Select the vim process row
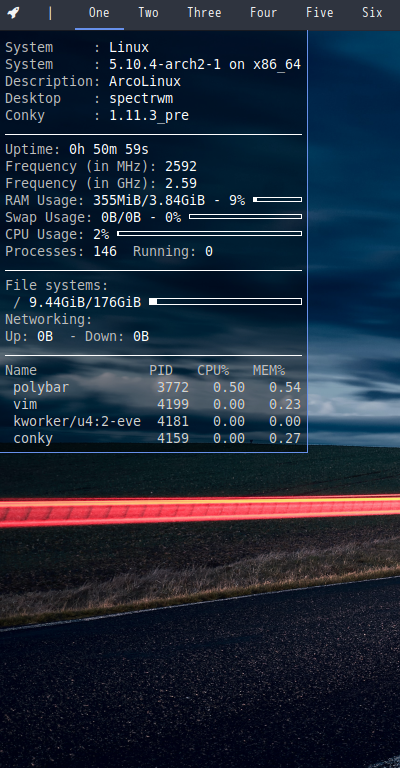 (153, 405)
